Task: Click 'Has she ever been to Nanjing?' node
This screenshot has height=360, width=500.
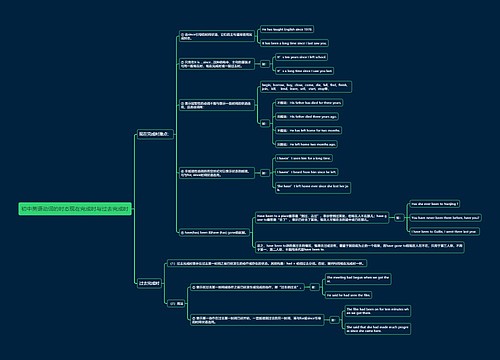Action: 435,204
